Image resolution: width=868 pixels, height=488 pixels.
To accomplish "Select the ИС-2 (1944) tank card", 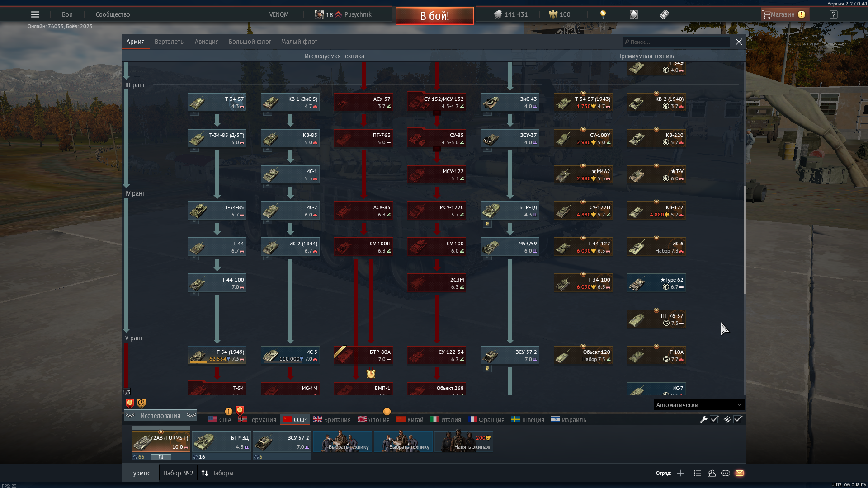I will (290, 247).
